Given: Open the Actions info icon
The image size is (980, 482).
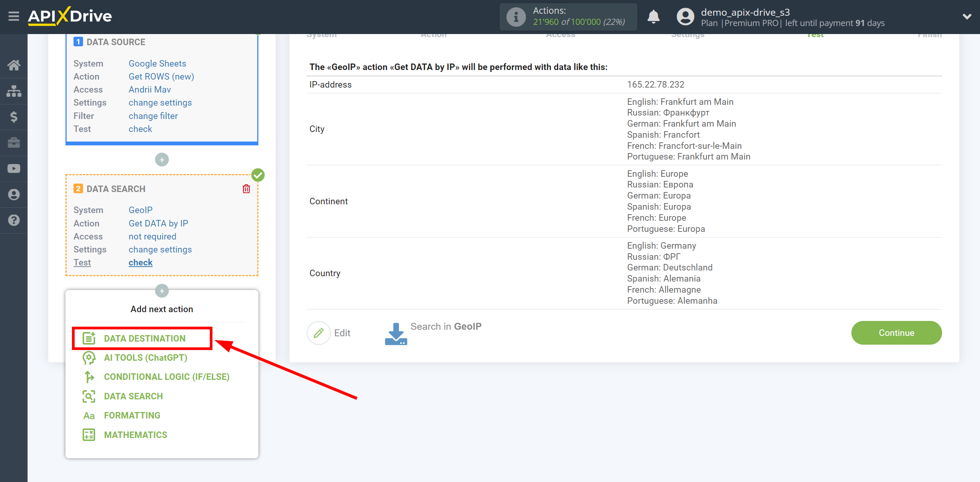Looking at the screenshot, I should [x=516, y=17].
